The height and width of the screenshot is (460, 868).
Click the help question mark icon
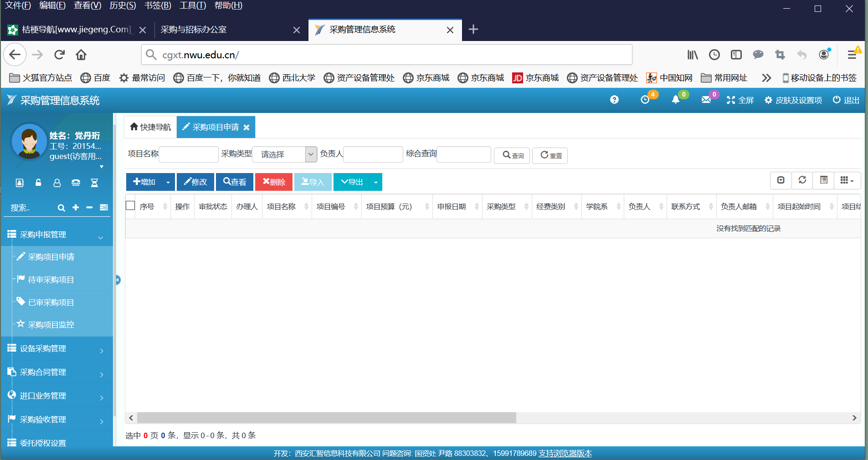pos(614,100)
